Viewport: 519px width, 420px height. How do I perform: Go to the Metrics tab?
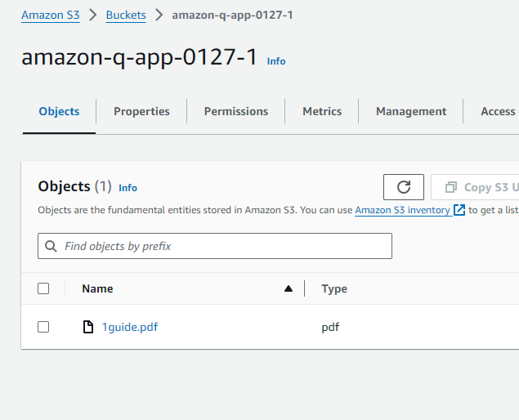(x=322, y=111)
